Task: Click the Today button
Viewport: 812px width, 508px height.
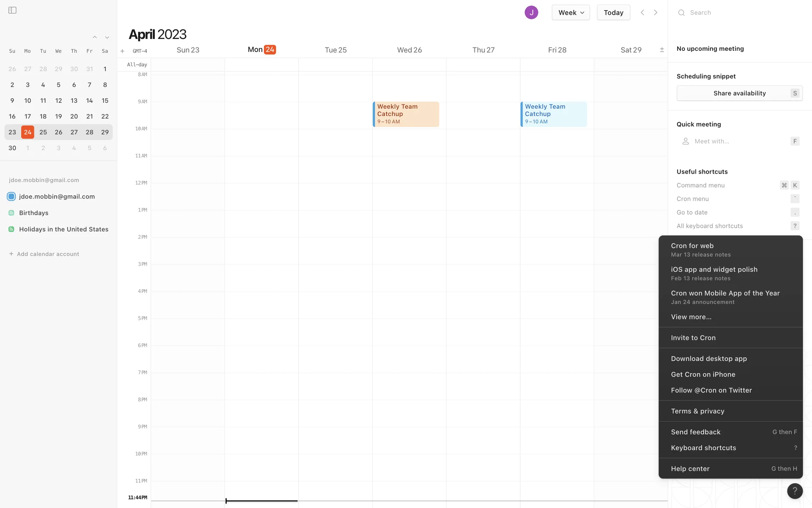Action: click(x=613, y=13)
